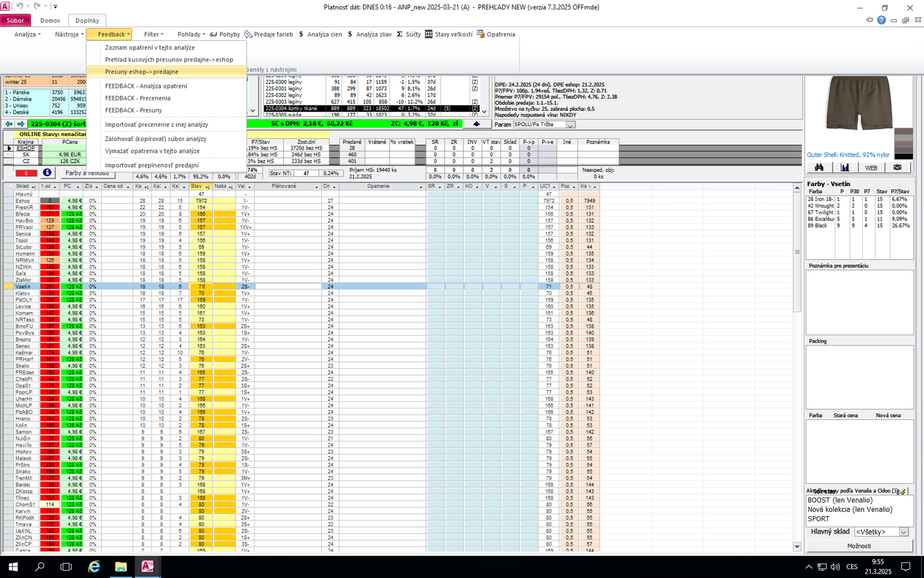The width and height of the screenshot is (924, 578).
Task: Go to next product with right arrow
Action: [21, 124]
